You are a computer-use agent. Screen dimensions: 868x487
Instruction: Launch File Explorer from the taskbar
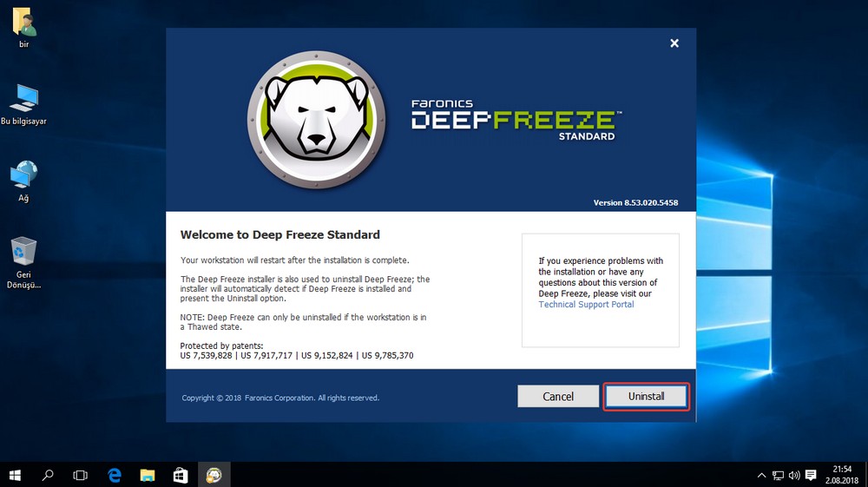coord(147,475)
